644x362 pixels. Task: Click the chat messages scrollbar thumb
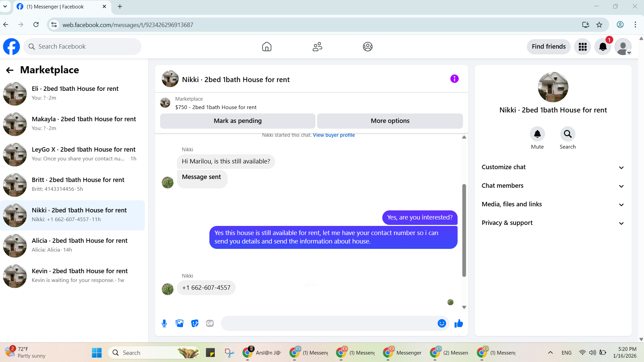click(x=464, y=230)
